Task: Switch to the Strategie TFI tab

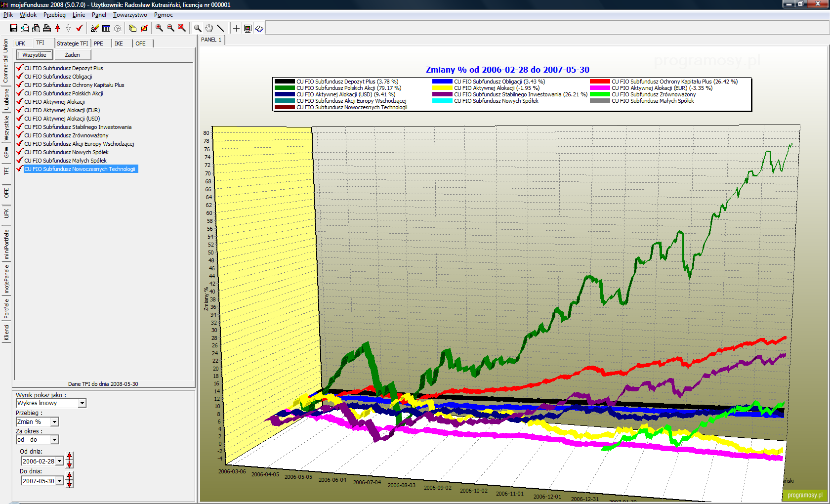Action: pos(73,43)
